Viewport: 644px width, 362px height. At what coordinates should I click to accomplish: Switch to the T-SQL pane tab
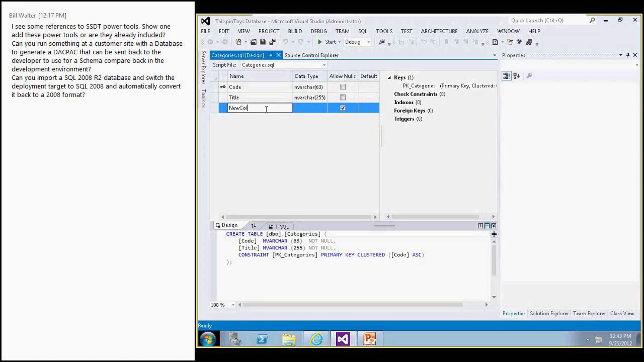(279, 227)
